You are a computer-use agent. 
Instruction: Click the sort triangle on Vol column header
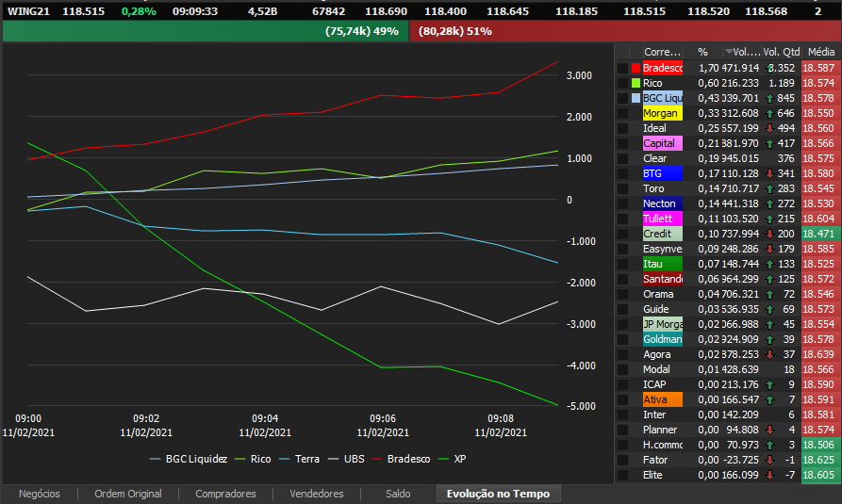(x=729, y=52)
